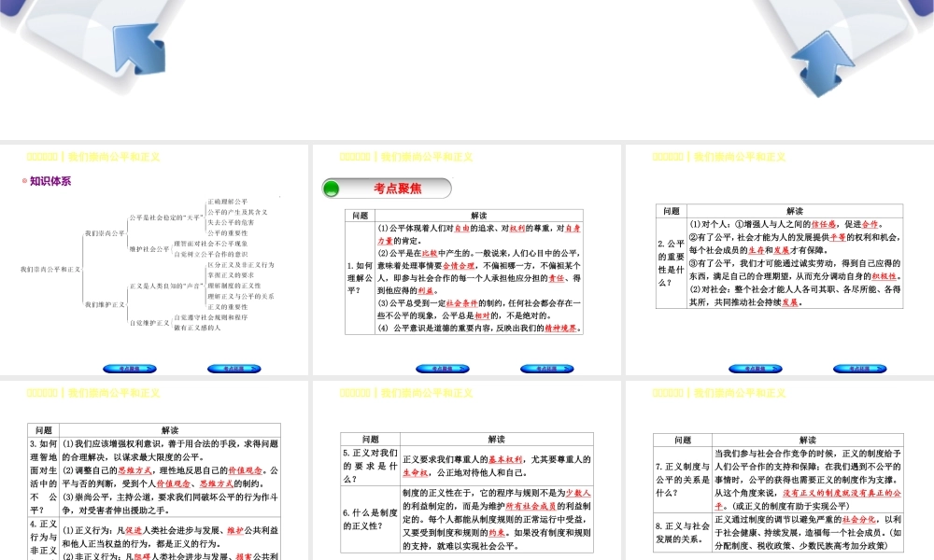Viewport: 934px width, 560px height.
Task: Click the cell 6.什么是制度的正义性?
Action: pyautogui.click(x=370, y=520)
